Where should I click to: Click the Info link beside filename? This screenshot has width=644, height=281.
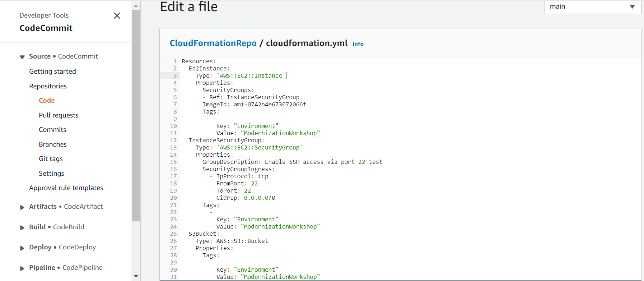tap(358, 44)
